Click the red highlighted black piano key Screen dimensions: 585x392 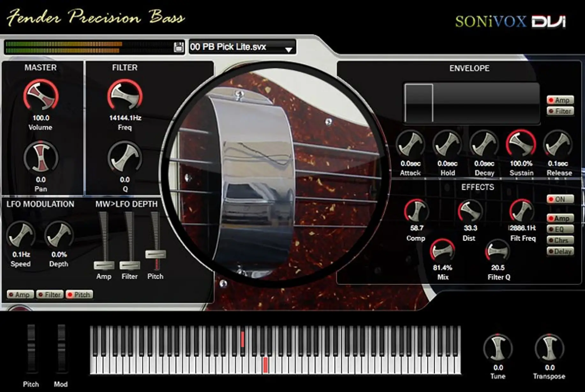(243, 339)
